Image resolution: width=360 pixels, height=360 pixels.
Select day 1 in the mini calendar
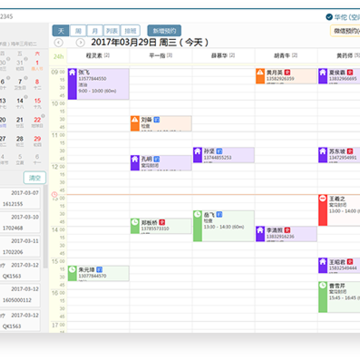(x=37, y=64)
